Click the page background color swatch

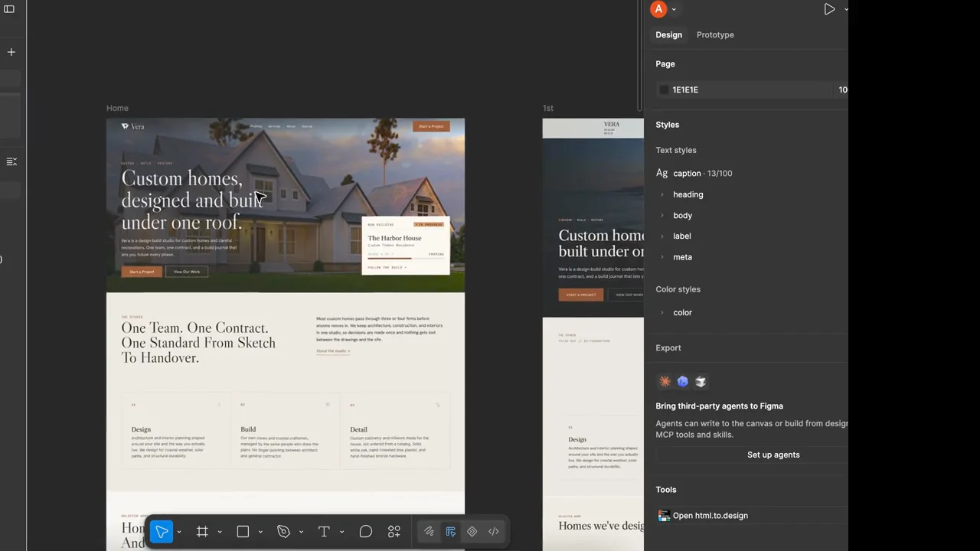tap(664, 90)
